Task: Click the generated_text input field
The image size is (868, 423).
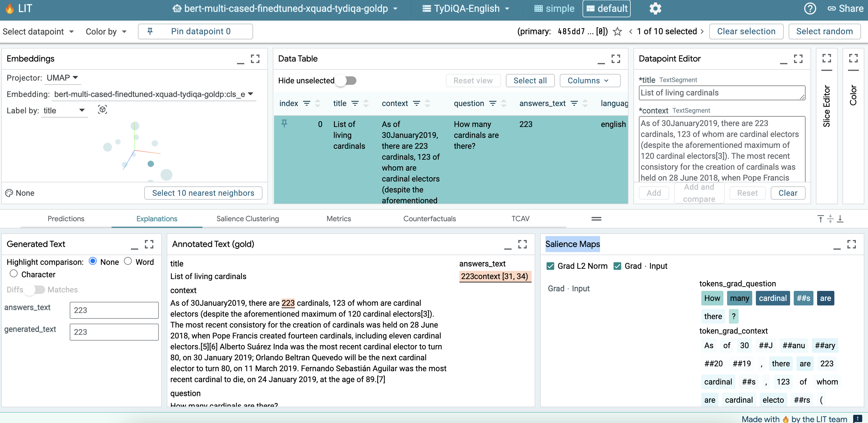Action: point(114,332)
